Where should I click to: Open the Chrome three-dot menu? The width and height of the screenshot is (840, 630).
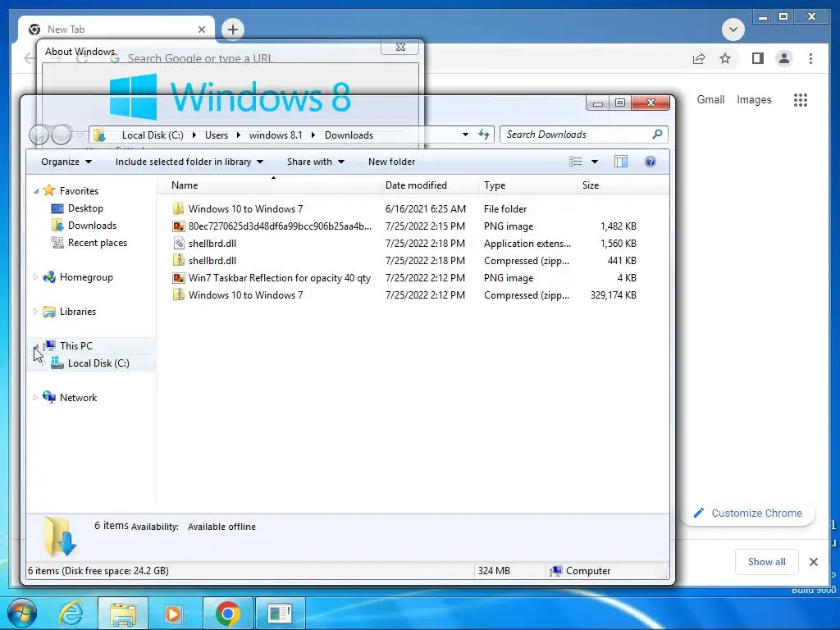[810, 58]
